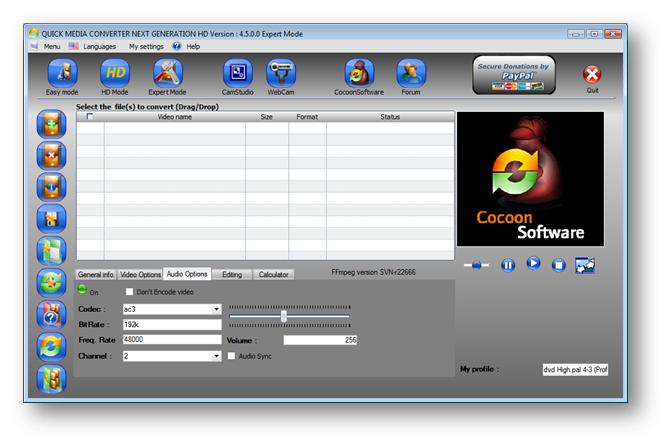Screen dimensions: 672x446
Task: Switch to Easy mode
Action: click(63, 73)
